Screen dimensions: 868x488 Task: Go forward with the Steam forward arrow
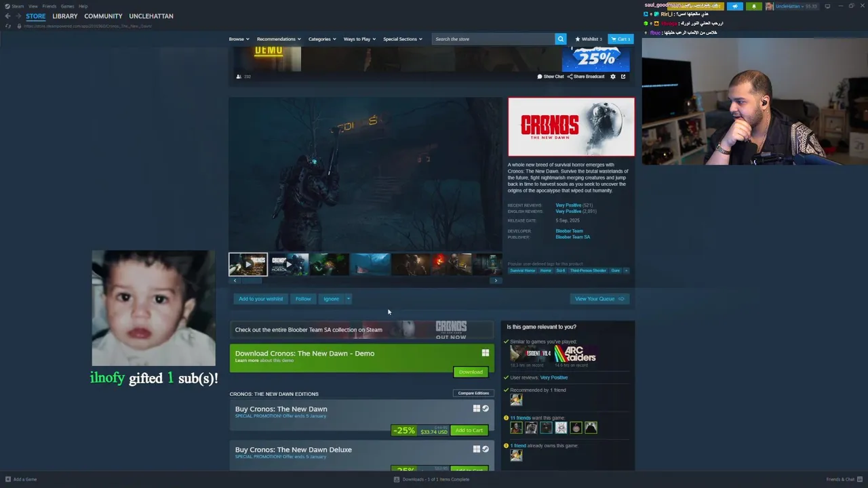tap(18, 16)
